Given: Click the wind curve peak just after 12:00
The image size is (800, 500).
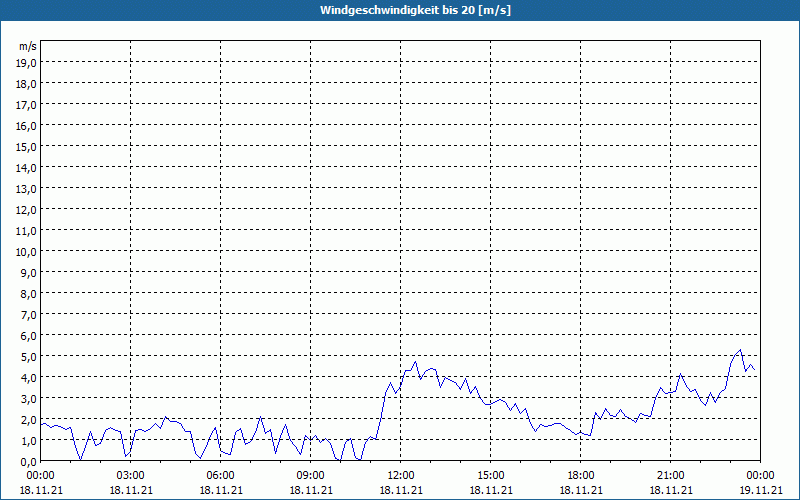Looking at the screenshot, I should coord(415,362).
